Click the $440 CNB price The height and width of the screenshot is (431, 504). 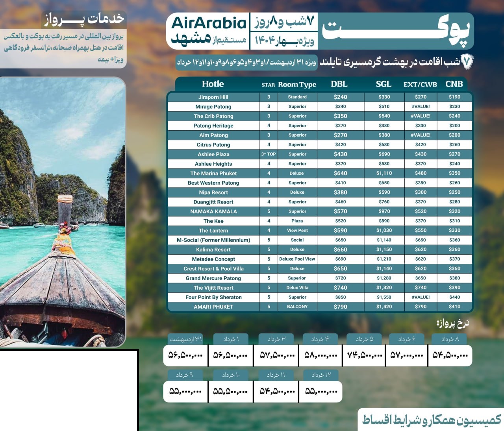click(454, 297)
